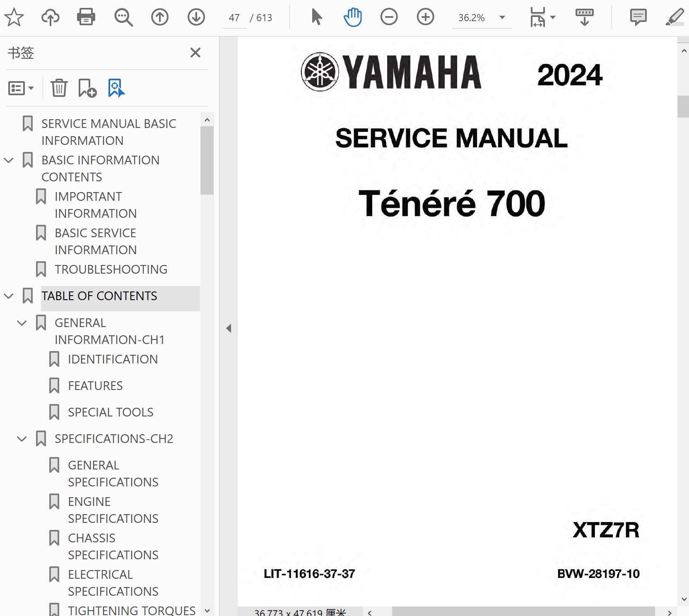Open SPECIFICATIONS-CH2 bookmark
The image size is (689, 616).
[x=114, y=439]
